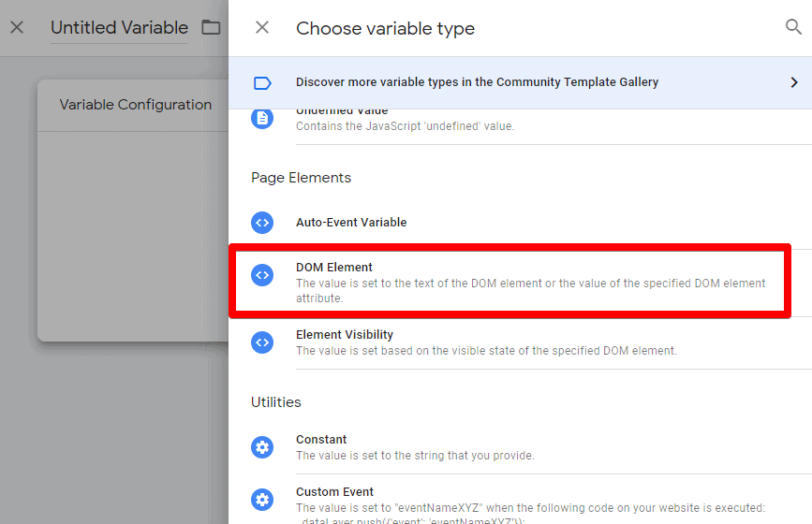Click the Constant description about the string

coord(415,456)
